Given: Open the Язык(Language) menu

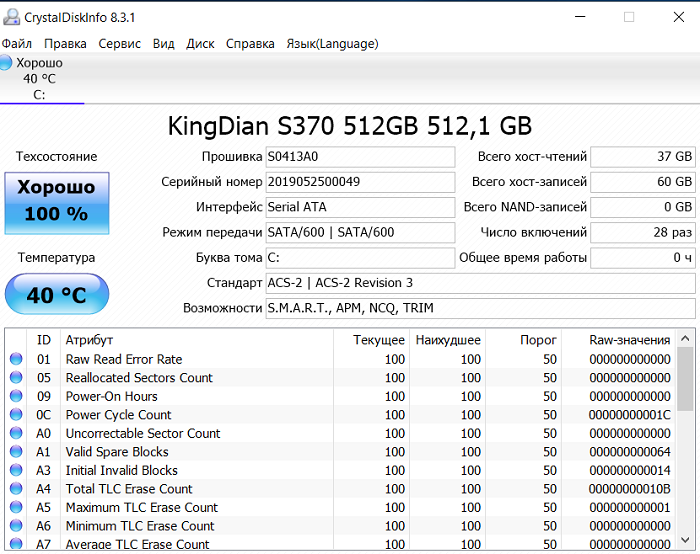Looking at the screenshot, I should pos(332,44).
